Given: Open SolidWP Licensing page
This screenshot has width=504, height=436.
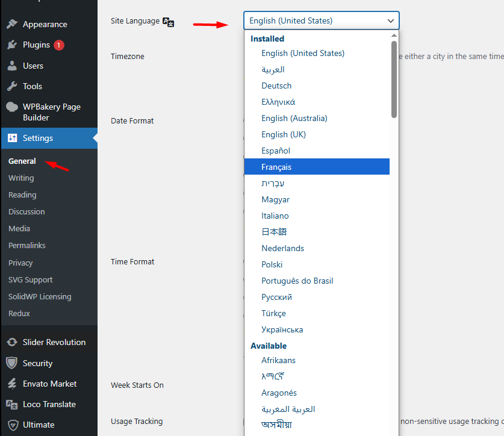Looking at the screenshot, I should [40, 296].
